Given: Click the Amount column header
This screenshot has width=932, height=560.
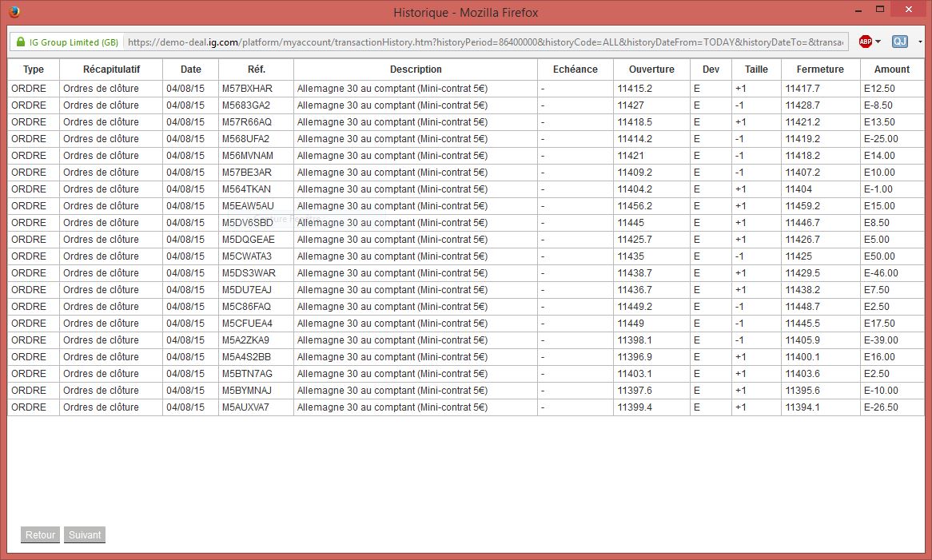Looking at the screenshot, I should (891, 70).
